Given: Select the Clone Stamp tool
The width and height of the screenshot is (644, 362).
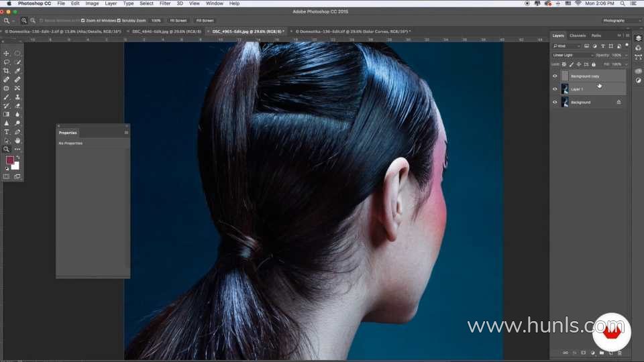Looking at the screenshot, I should [x=17, y=97].
